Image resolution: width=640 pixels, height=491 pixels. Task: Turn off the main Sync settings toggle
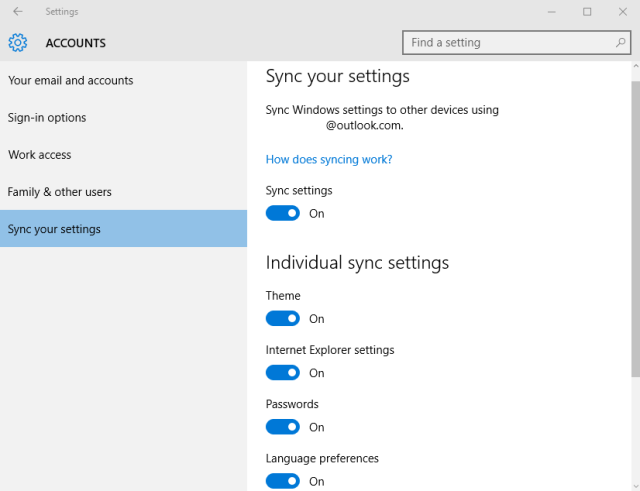click(282, 213)
